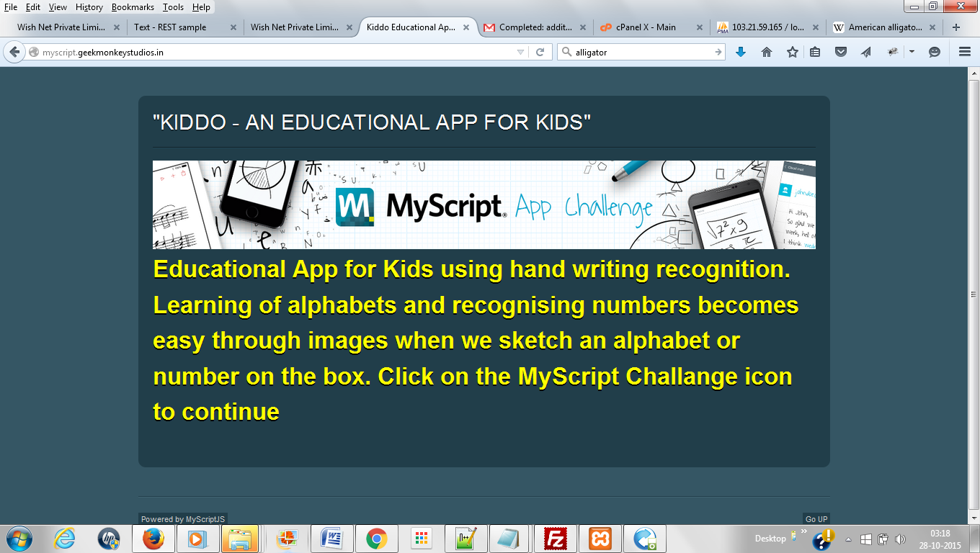Open the HP support assistant taskbar icon
Screen dimensions: 980x553
pyautogui.click(x=108, y=539)
